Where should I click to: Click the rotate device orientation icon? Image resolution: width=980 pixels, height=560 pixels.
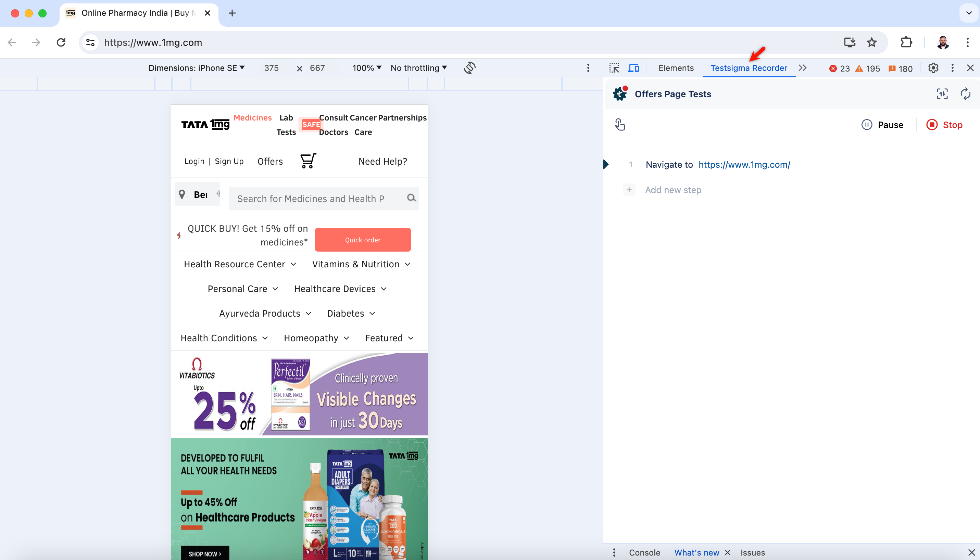[469, 68]
